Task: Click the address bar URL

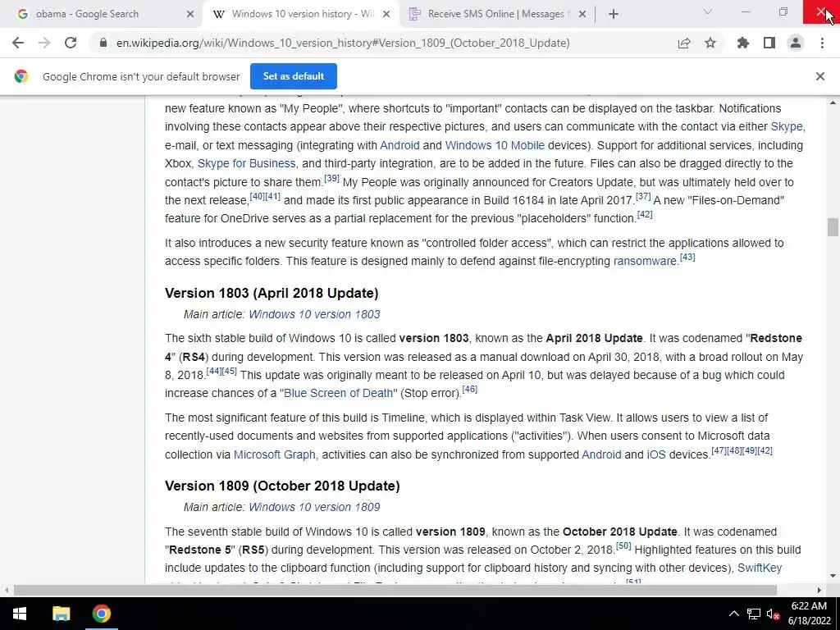Action: tap(343, 43)
